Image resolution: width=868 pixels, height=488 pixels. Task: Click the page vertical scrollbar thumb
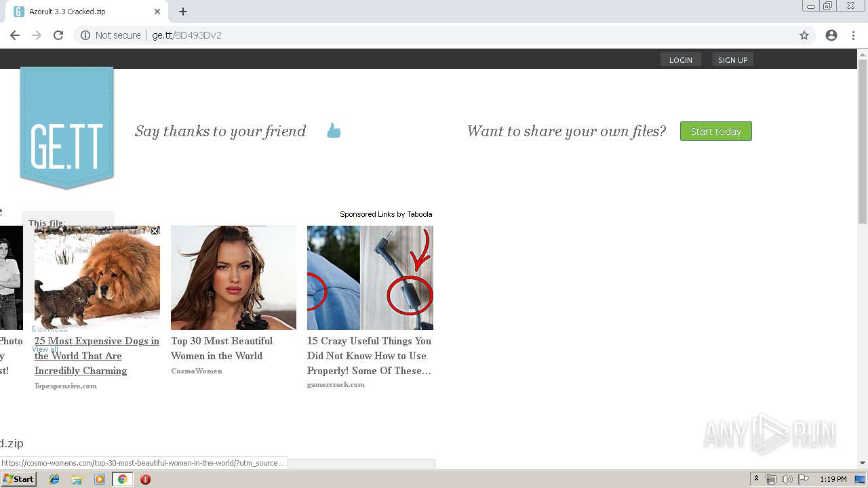(863, 141)
